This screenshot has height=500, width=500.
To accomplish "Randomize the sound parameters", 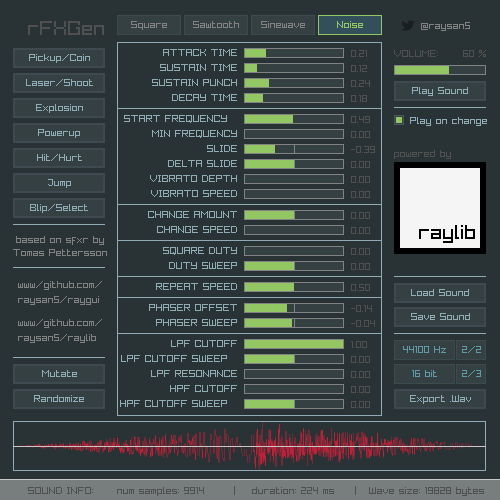I will tap(59, 399).
